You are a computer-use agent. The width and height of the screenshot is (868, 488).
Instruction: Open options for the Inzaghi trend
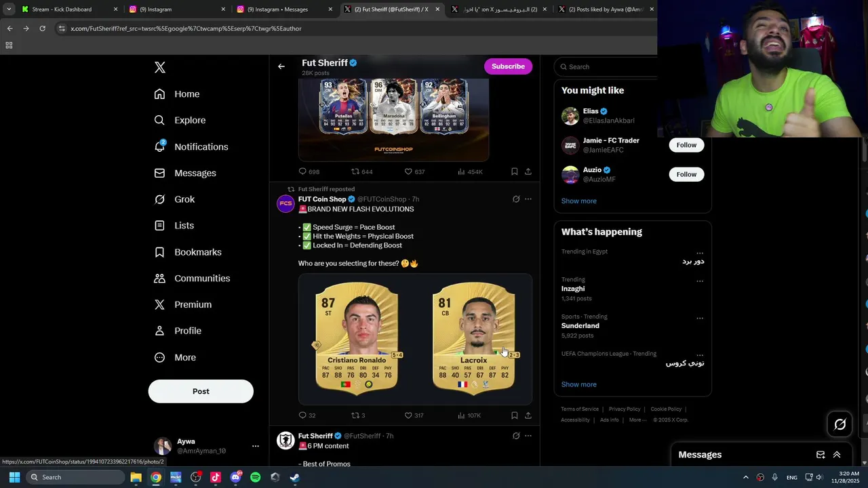click(700, 281)
